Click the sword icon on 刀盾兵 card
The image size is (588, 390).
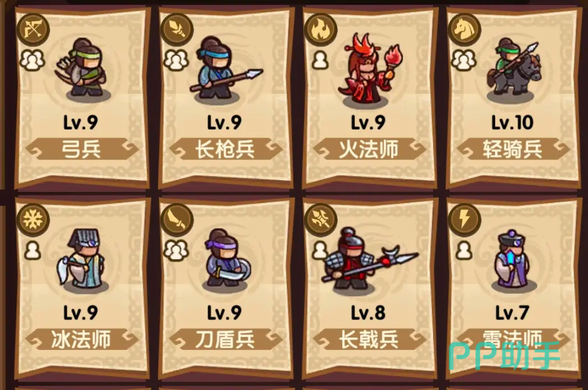point(177,219)
